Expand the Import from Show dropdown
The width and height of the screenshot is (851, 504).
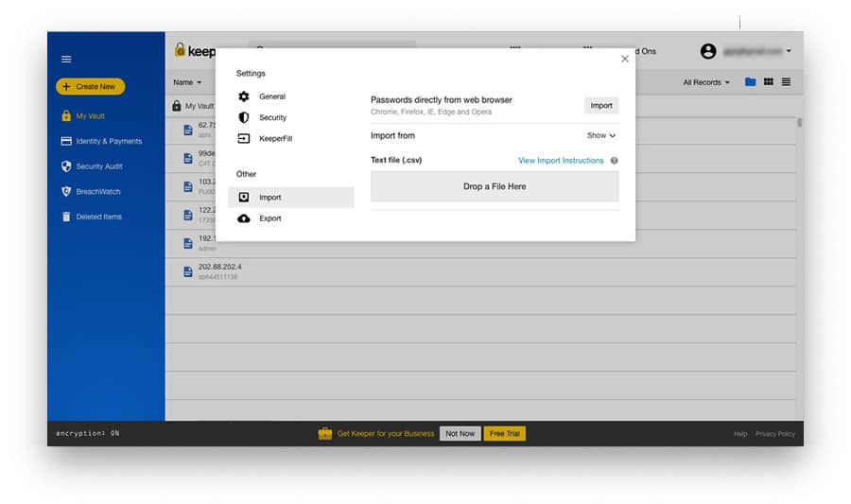point(600,135)
